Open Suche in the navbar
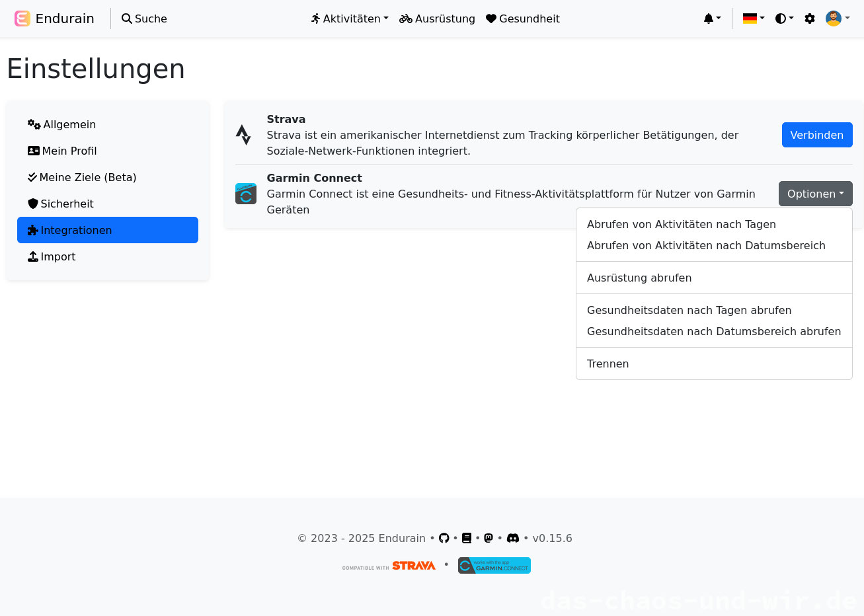The width and height of the screenshot is (864, 616). (144, 19)
